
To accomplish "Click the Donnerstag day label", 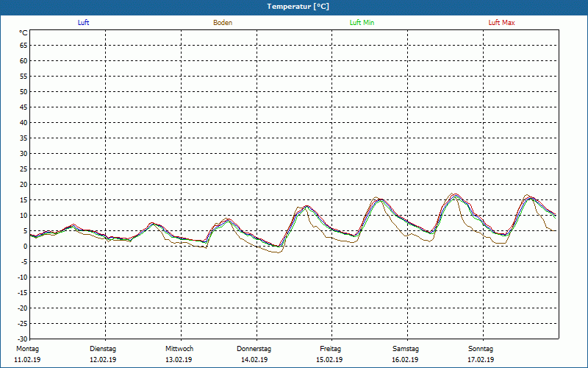I will pyautogui.click(x=254, y=349).
